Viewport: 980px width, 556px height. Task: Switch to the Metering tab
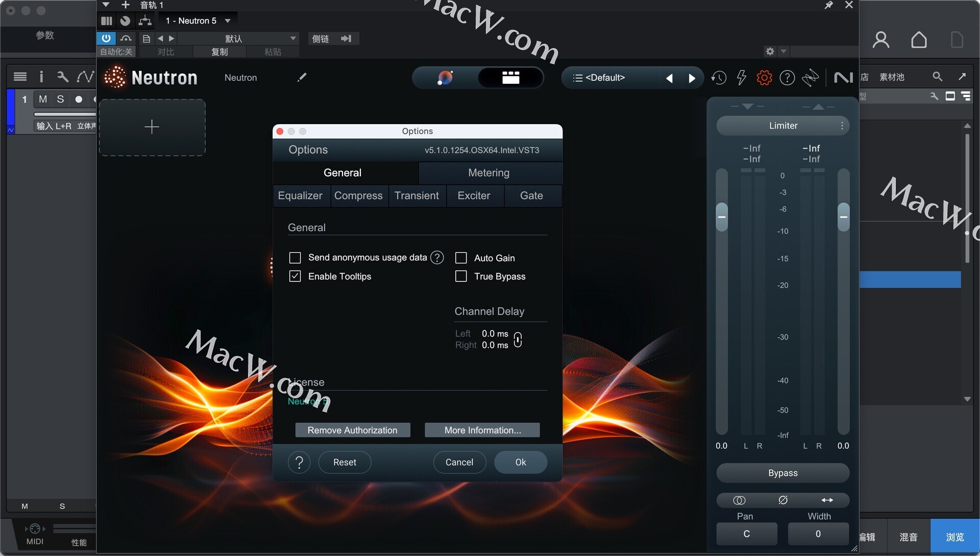coord(491,173)
